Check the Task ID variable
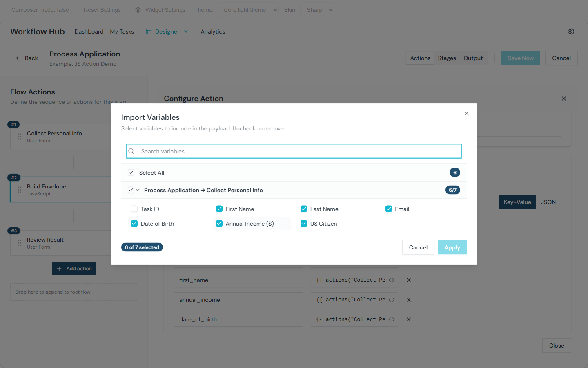 (134, 209)
